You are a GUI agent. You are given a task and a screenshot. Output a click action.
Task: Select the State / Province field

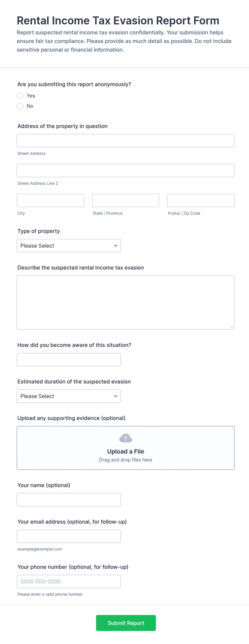[126, 200]
